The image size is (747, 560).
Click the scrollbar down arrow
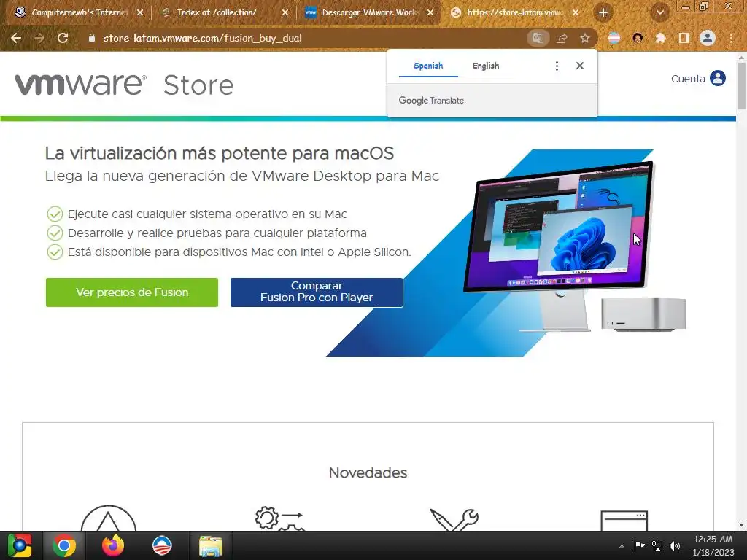(x=741, y=525)
